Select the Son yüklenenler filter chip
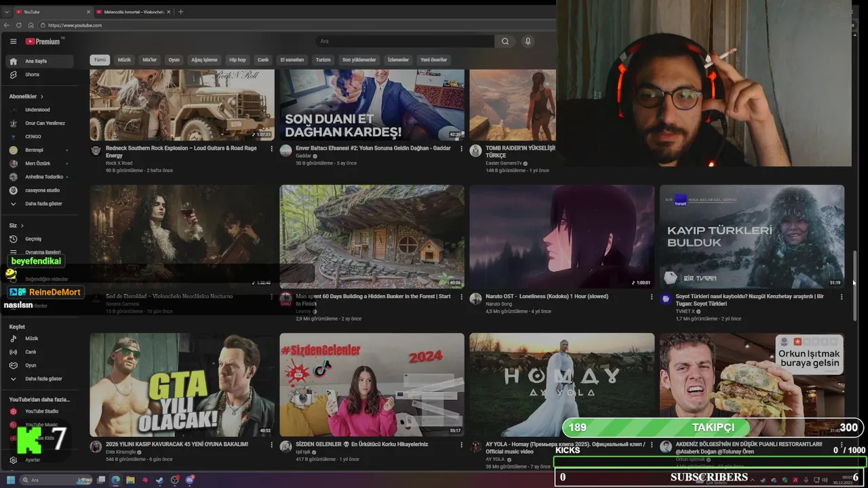This screenshot has width=868, height=488. click(359, 60)
